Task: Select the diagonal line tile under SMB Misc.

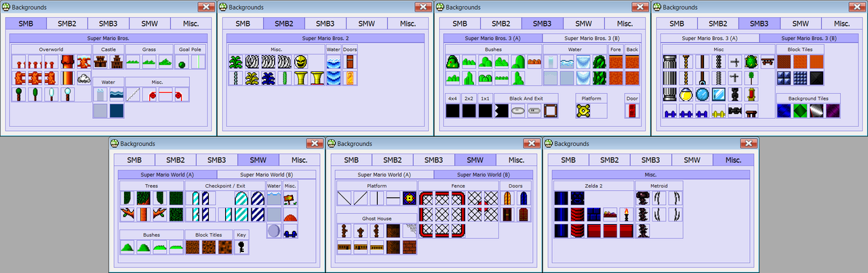Action: coord(133,94)
